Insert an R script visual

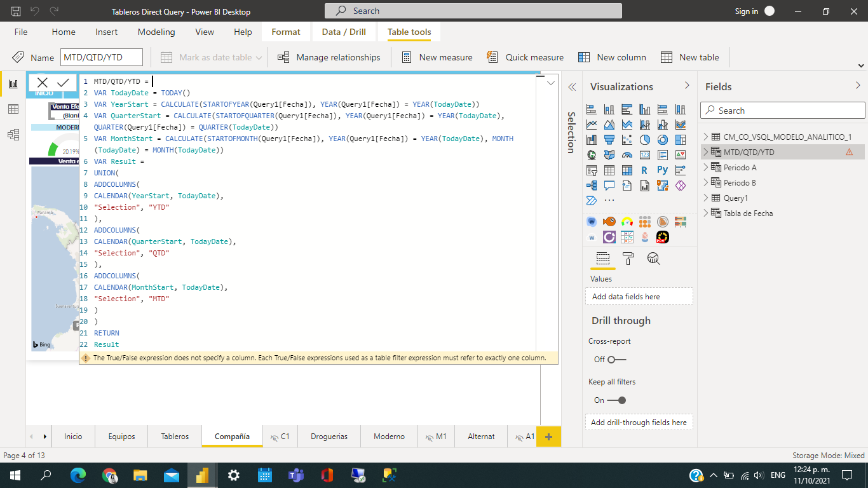point(645,170)
